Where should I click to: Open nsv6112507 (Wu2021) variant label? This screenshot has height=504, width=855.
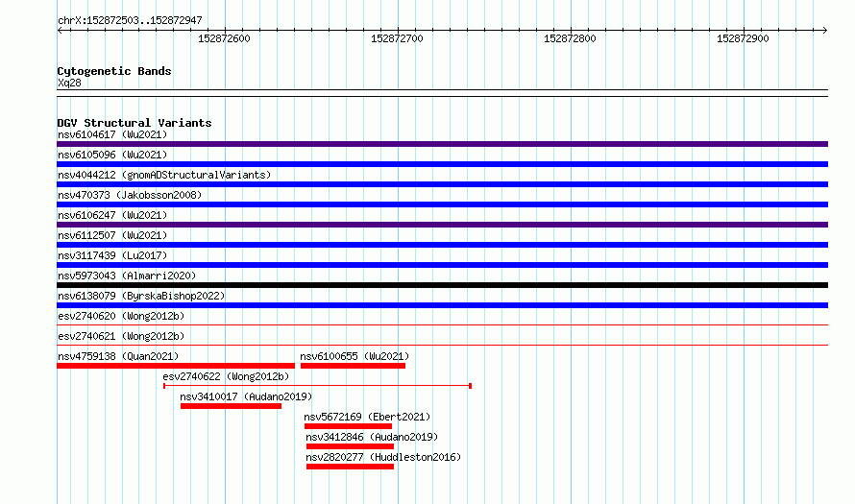coord(112,235)
